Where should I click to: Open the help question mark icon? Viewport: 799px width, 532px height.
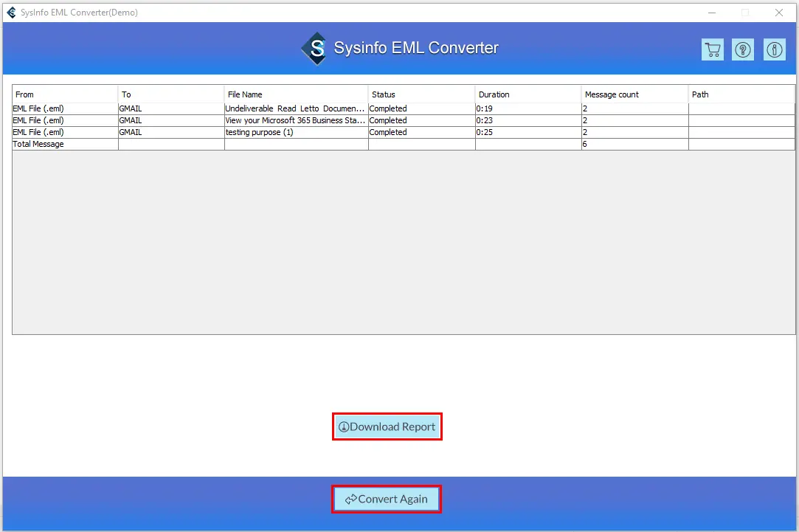pos(743,50)
